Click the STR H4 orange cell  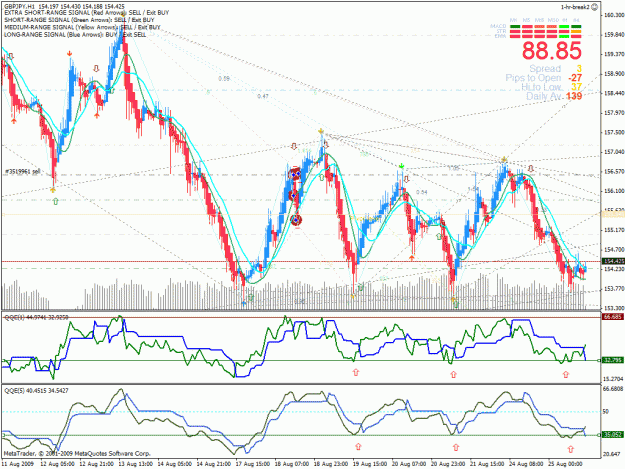pyautogui.click(x=576, y=31)
